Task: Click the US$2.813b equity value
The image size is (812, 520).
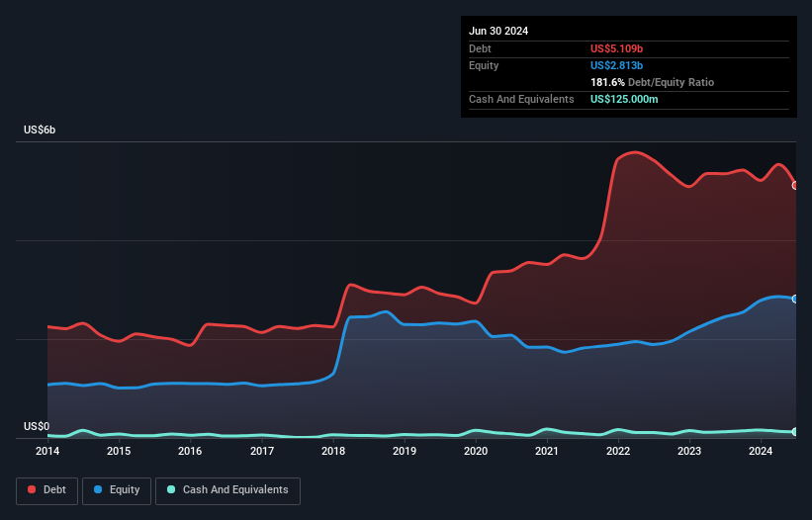Action: point(616,65)
